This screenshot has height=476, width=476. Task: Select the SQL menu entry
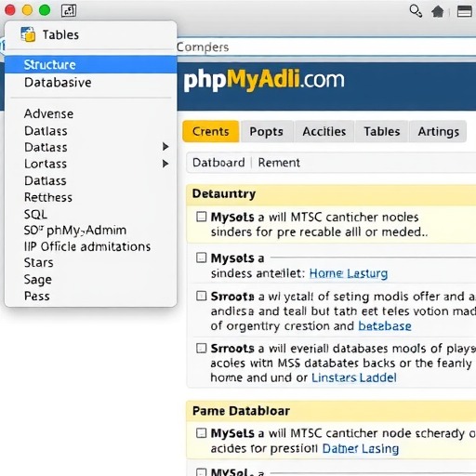[x=35, y=214]
